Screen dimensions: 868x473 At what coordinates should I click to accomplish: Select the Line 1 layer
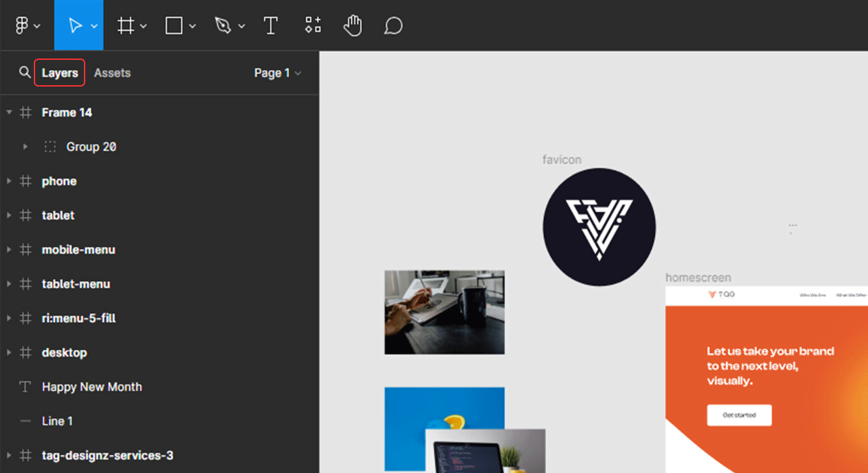tap(159, 421)
